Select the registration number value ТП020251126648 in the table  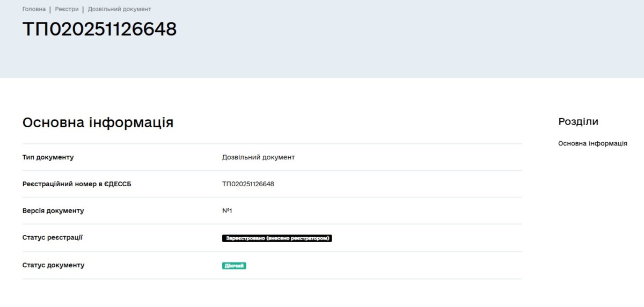point(248,184)
